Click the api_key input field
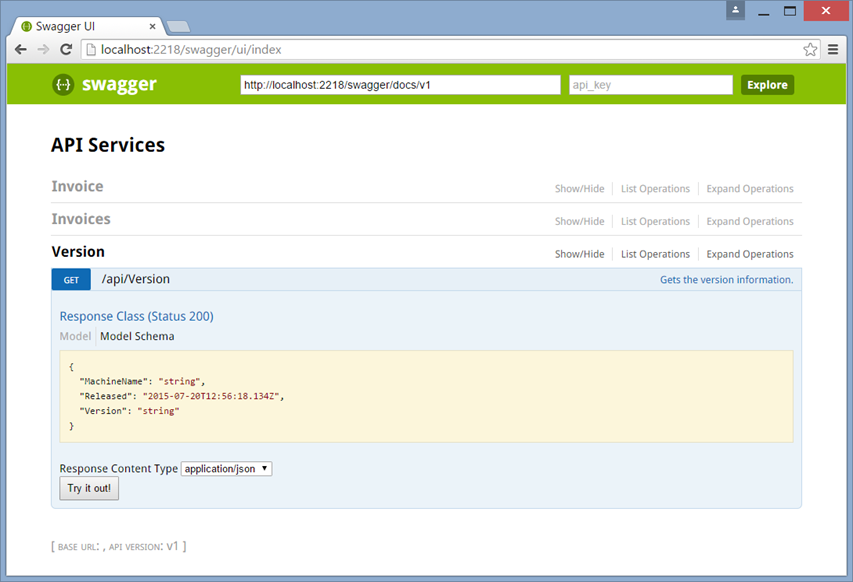The width and height of the screenshot is (853, 582). (x=650, y=85)
